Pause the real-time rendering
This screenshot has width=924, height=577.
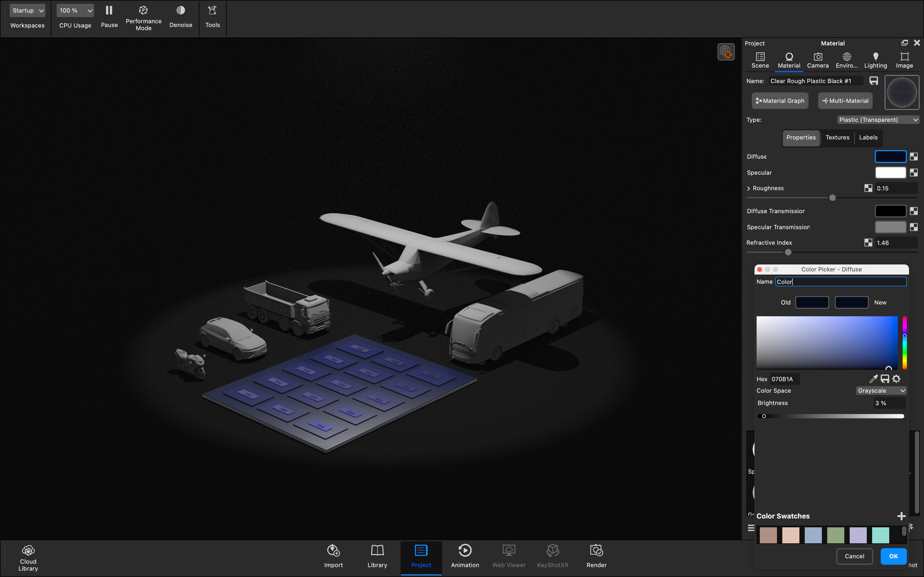pos(109,10)
